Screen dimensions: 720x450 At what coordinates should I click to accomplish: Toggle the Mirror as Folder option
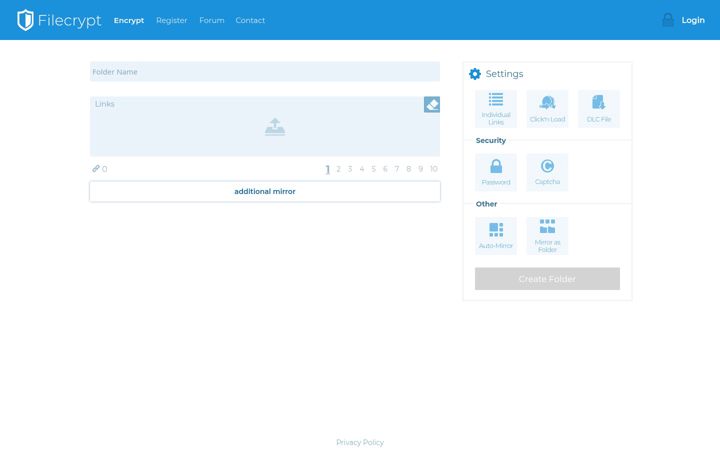click(x=547, y=236)
